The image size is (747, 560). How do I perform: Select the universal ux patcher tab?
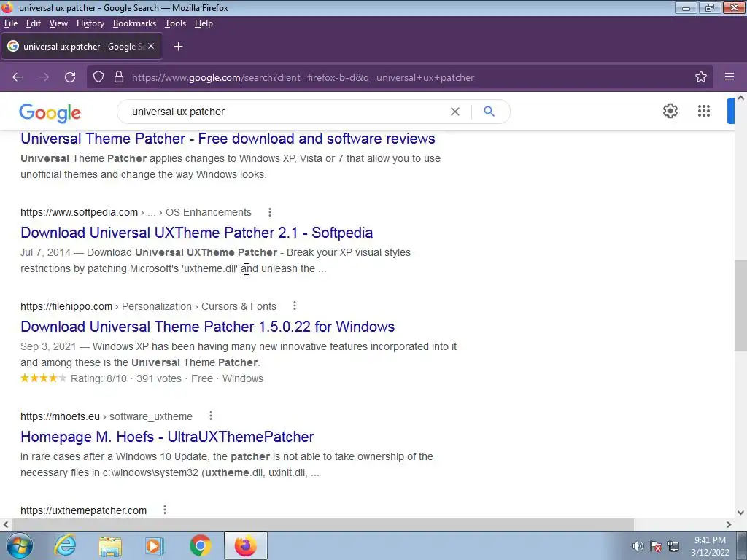click(82, 46)
